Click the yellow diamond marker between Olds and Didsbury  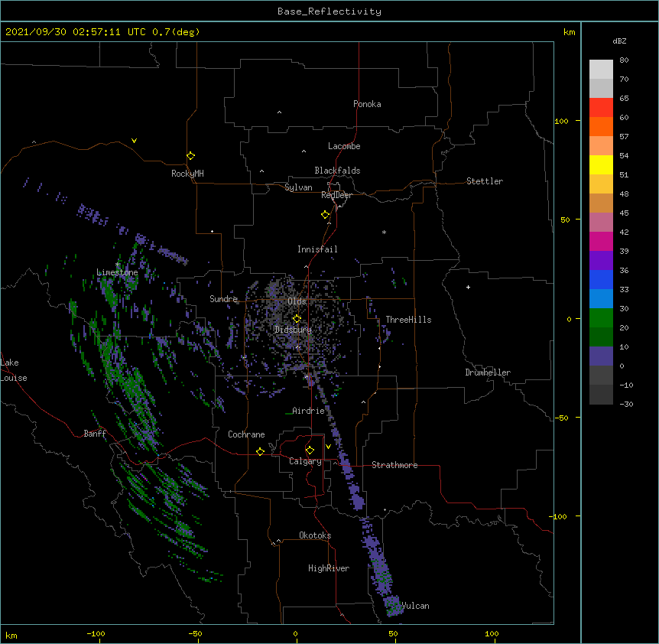[x=297, y=318]
